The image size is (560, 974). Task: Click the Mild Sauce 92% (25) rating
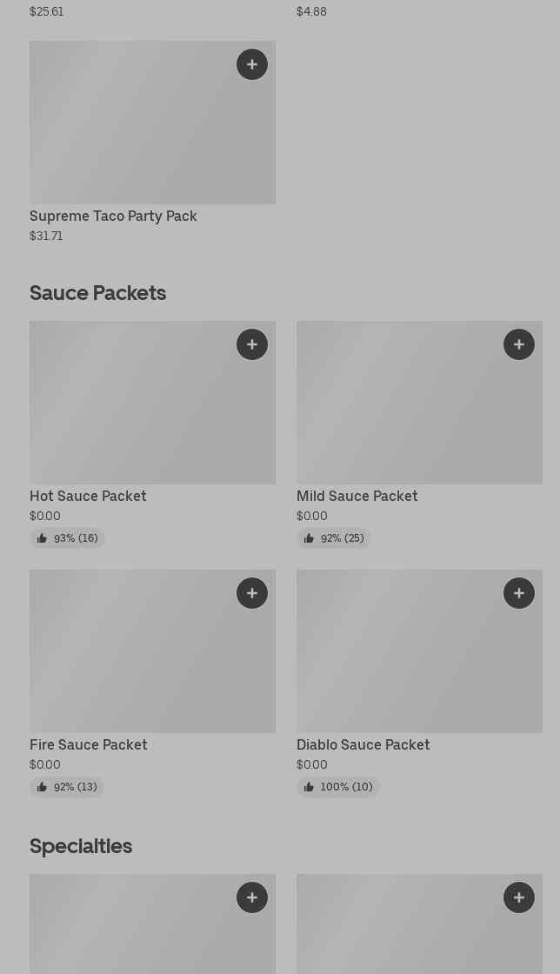[334, 538]
